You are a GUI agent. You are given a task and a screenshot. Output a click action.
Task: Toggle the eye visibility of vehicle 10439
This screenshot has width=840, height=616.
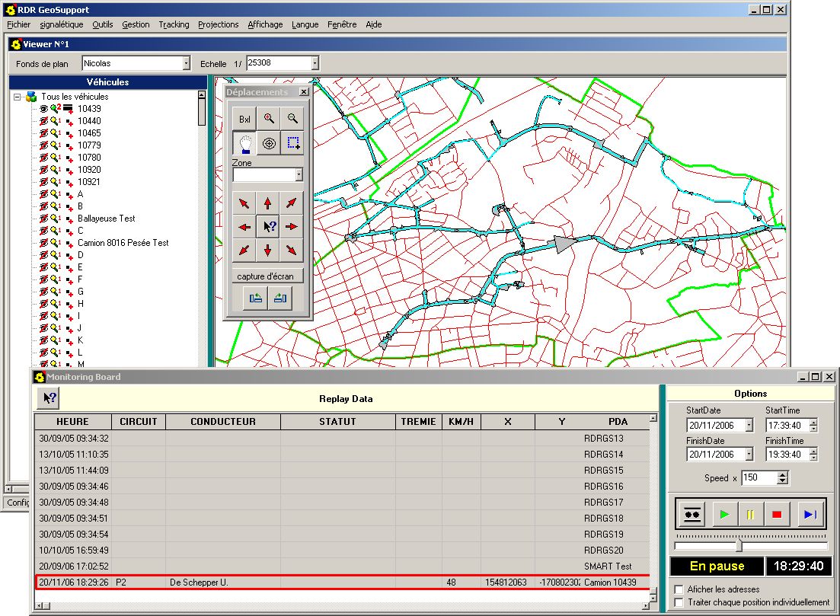tap(43, 109)
